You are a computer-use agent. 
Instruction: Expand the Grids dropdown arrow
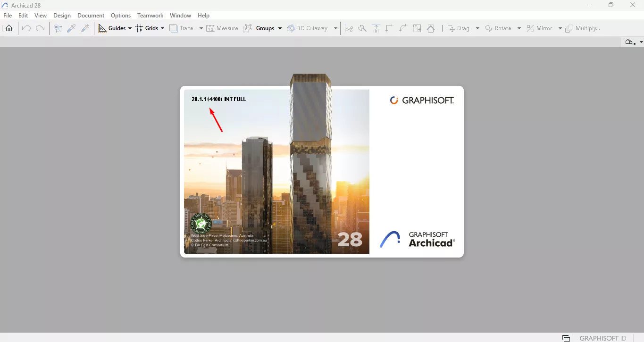click(162, 28)
